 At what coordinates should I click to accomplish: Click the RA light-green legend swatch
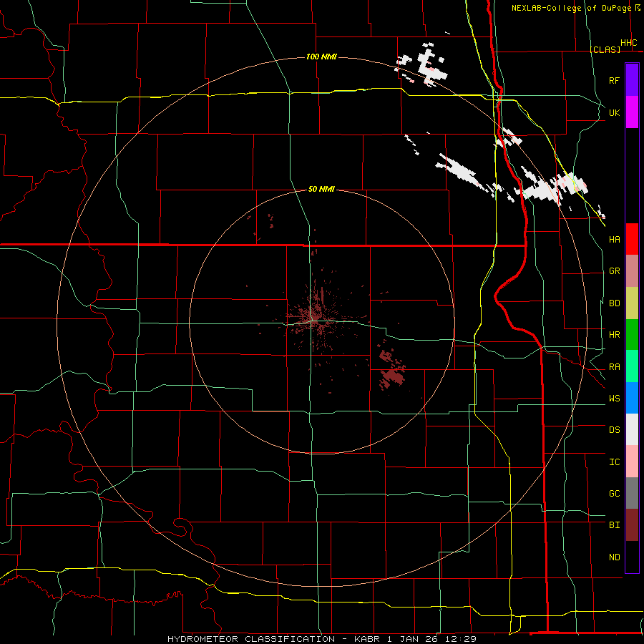click(632, 366)
